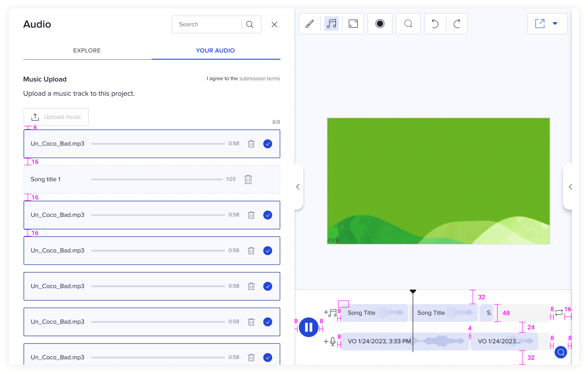Select the Song title 1 track name
Image resolution: width=588 pixels, height=374 pixels.
click(x=46, y=180)
